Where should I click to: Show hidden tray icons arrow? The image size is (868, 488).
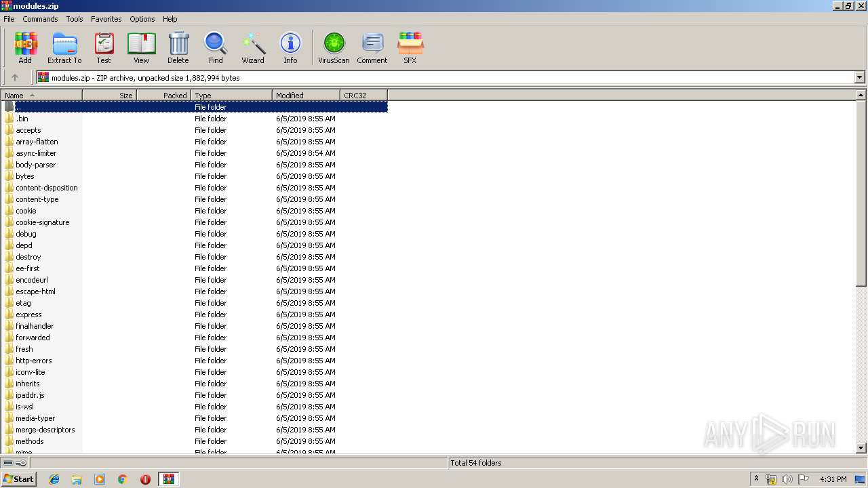[x=757, y=479]
